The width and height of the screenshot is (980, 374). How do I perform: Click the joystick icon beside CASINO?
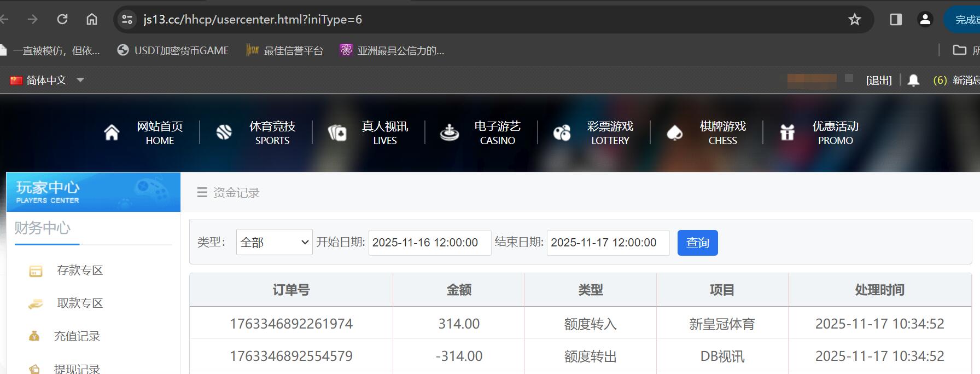tap(450, 133)
